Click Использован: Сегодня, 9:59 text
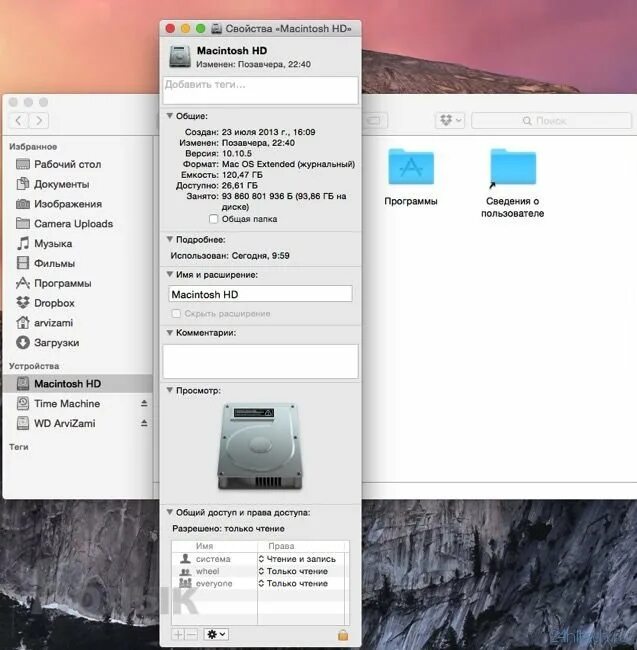Image resolution: width=637 pixels, height=650 pixels. (230, 255)
